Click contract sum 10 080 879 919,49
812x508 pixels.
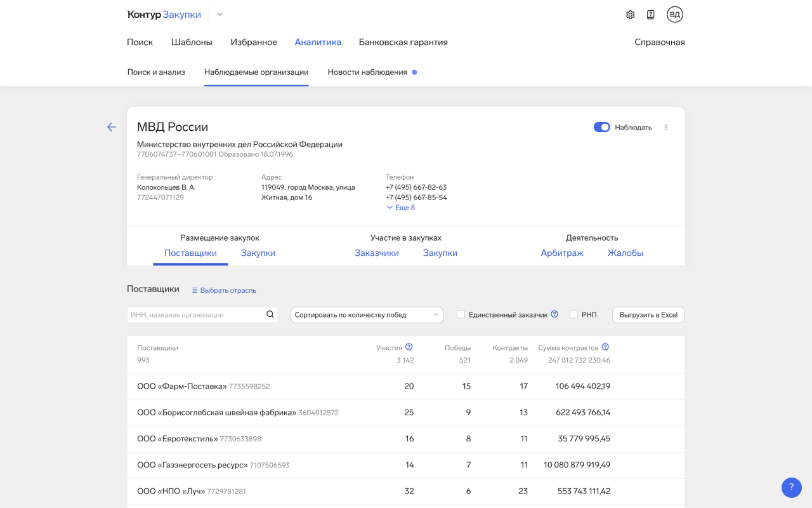pos(577,465)
